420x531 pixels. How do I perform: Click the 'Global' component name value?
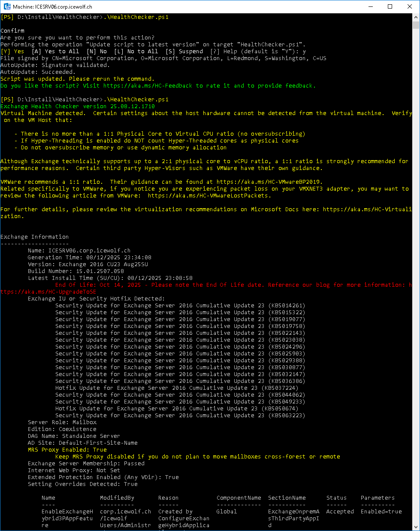point(227,512)
